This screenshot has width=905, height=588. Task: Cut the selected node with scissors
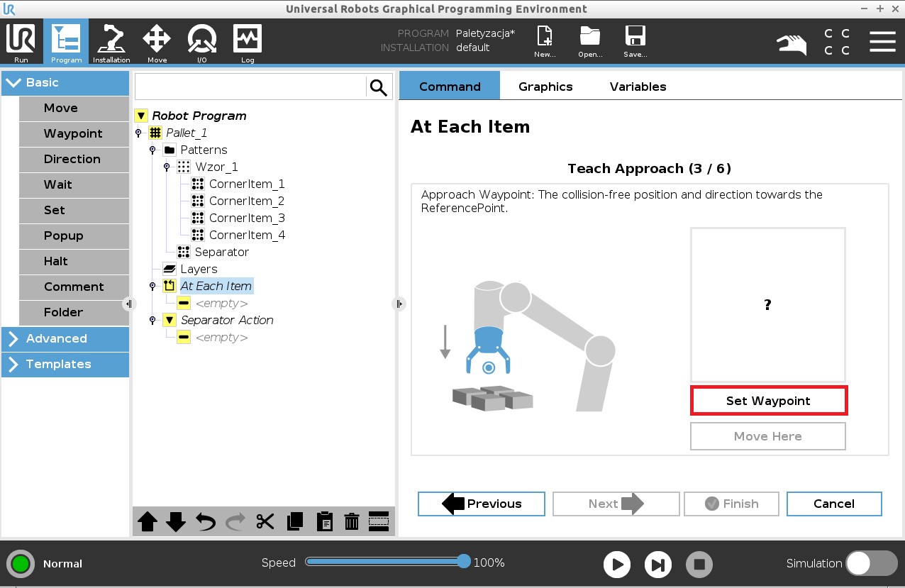[x=265, y=522]
